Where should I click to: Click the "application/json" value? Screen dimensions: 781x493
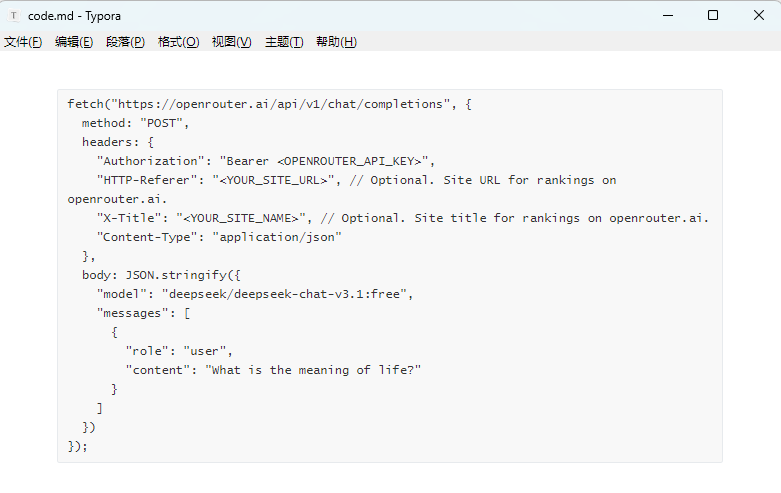point(277,237)
